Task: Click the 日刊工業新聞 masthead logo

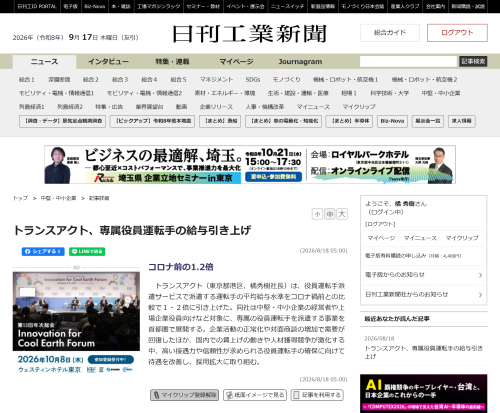Action: [249, 34]
